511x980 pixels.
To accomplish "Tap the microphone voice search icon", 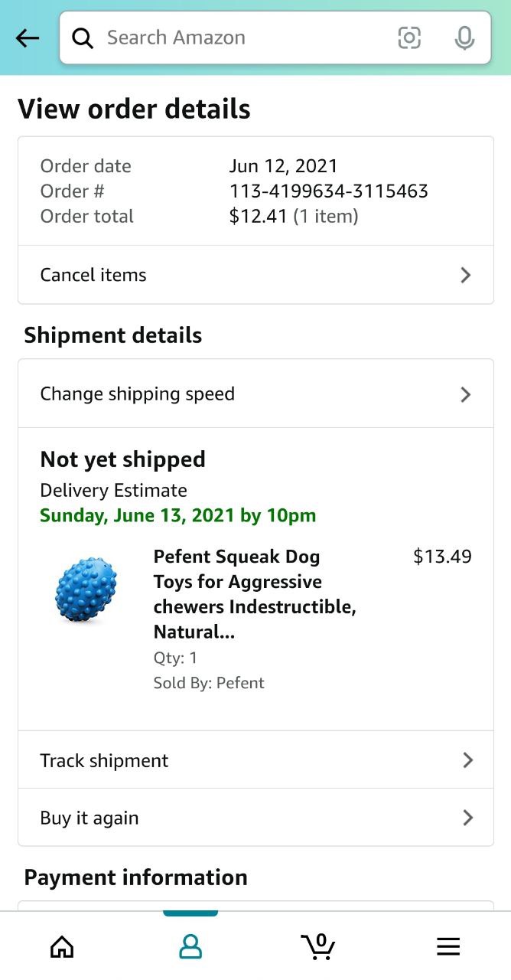I will [x=464, y=38].
